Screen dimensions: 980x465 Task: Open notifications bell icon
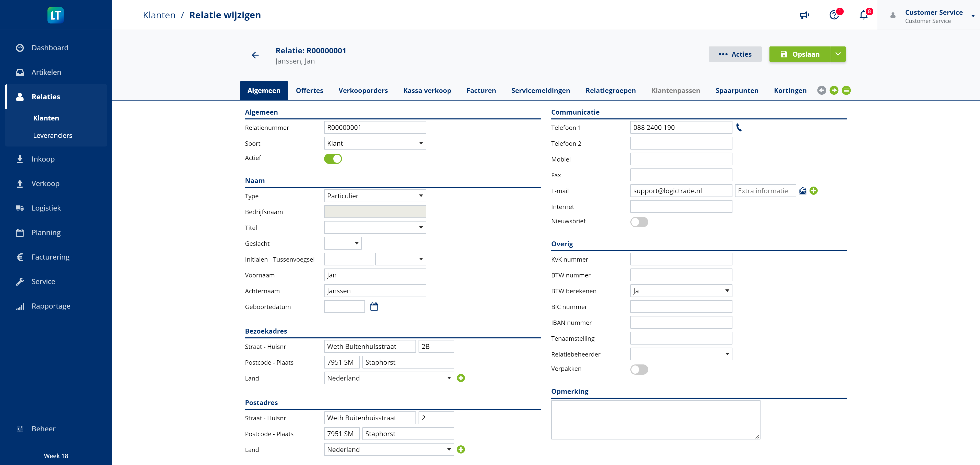(x=864, y=15)
